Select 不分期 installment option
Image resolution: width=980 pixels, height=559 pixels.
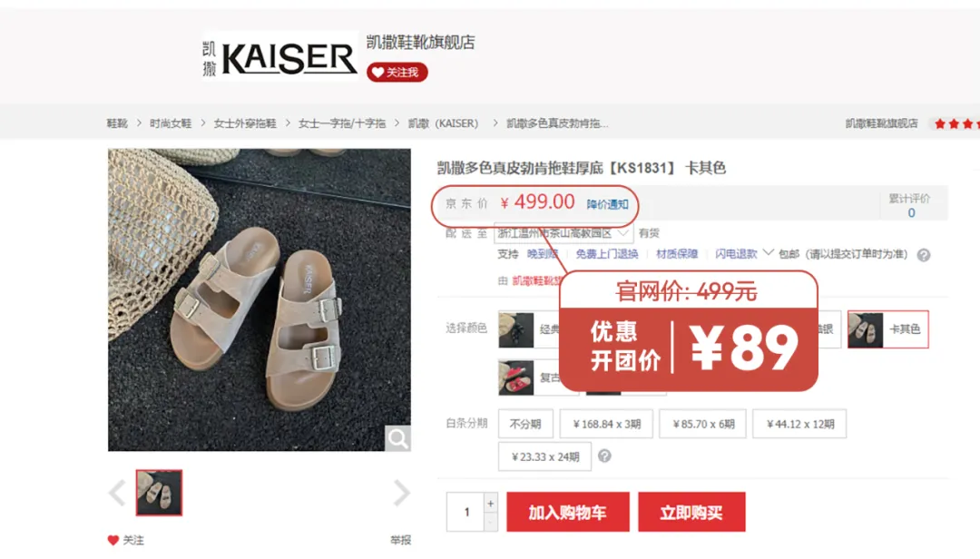(525, 424)
